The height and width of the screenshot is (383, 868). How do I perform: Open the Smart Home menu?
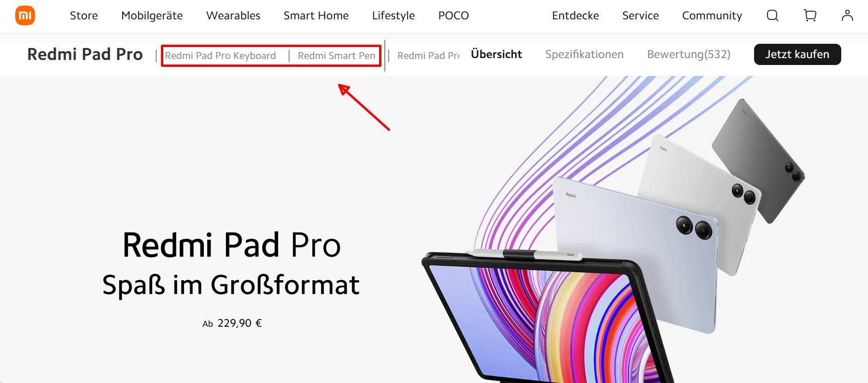click(x=316, y=16)
